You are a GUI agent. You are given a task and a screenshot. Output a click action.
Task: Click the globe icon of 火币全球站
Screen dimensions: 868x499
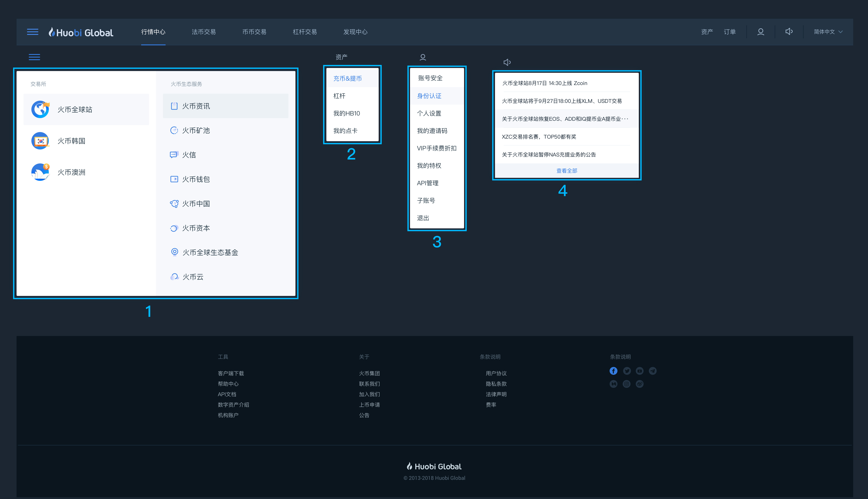pyautogui.click(x=41, y=109)
